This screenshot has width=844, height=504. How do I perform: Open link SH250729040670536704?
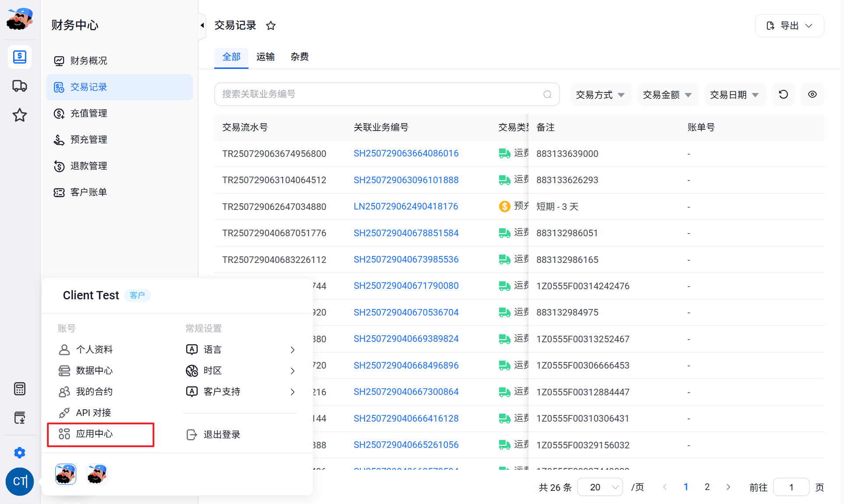point(406,312)
